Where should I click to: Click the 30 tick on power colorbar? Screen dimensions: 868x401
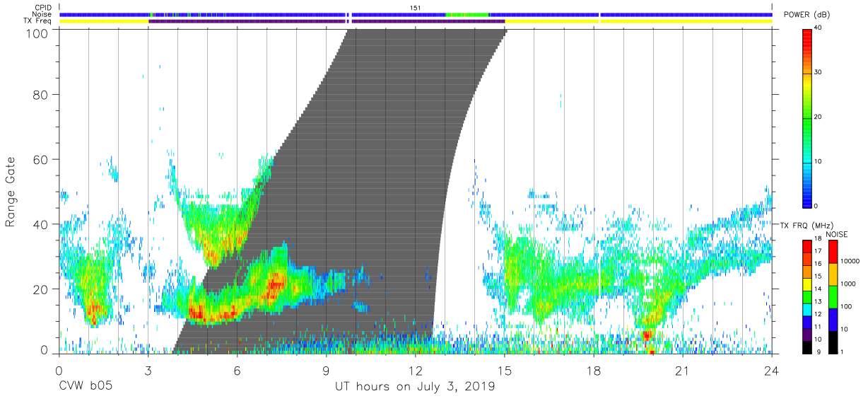[x=818, y=73]
